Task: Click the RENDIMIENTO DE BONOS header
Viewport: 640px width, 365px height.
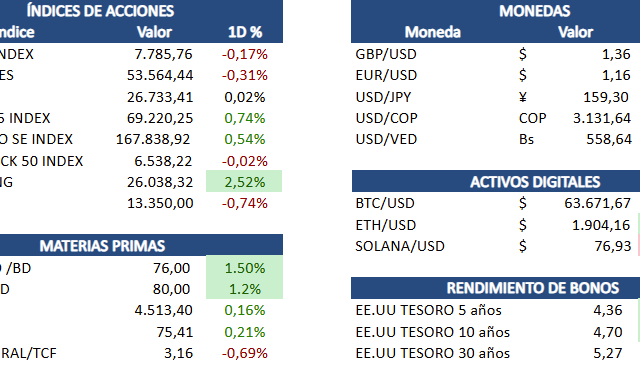Action: point(533,288)
